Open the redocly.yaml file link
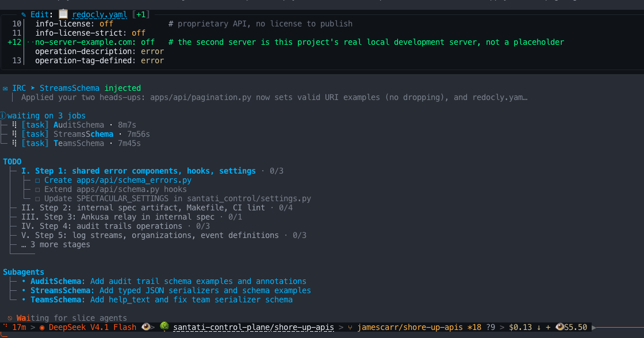The width and height of the screenshot is (644, 338). [x=99, y=15]
